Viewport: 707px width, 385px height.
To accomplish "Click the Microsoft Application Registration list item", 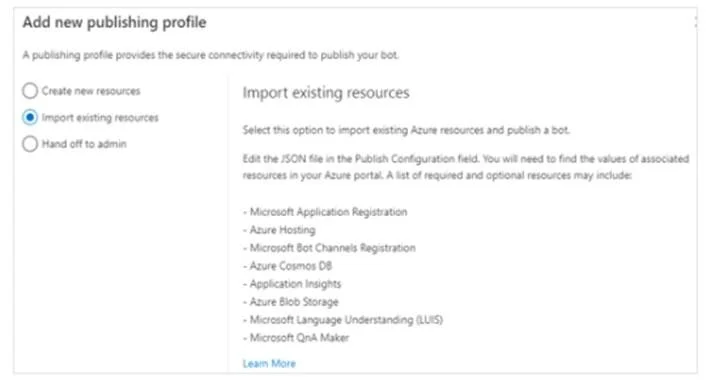I will pyautogui.click(x=325, y=212).
